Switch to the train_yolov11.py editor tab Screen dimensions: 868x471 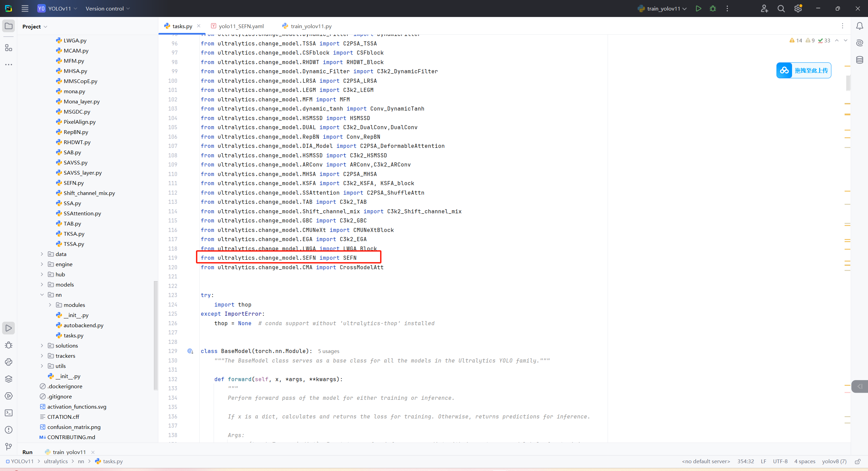[x=311, y=26]
